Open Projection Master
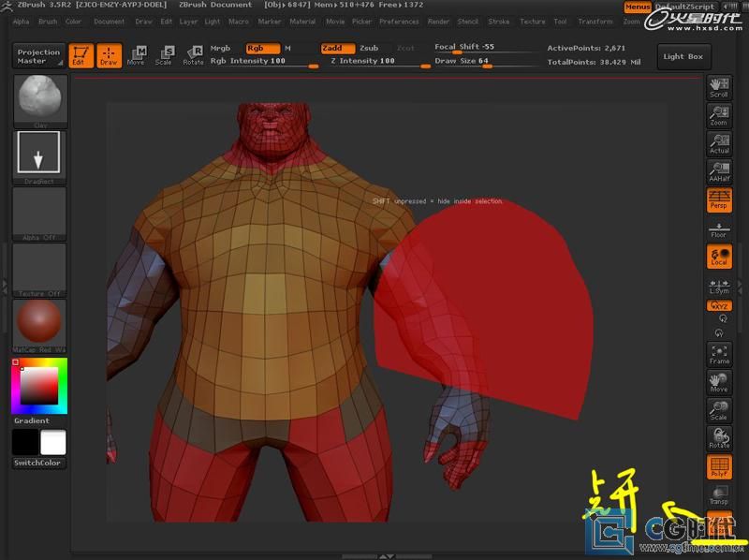The height and width of the screenshot is (560, 749). point(38,56)
